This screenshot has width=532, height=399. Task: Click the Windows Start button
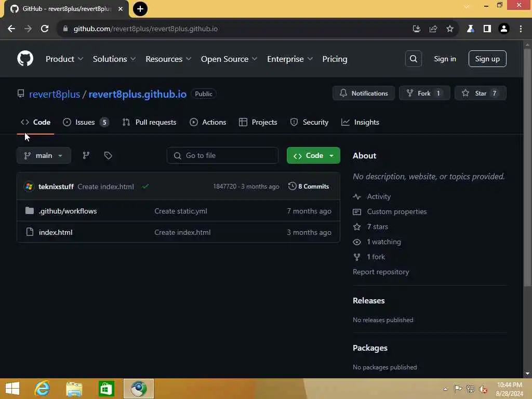(12, 389)
